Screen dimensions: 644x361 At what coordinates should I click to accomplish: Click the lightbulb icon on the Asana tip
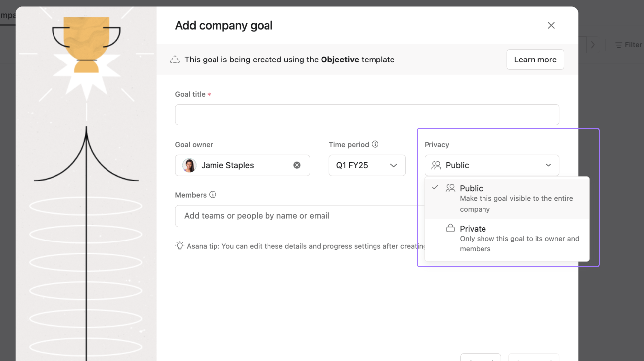pyautogui.click(x=180, y=245)
